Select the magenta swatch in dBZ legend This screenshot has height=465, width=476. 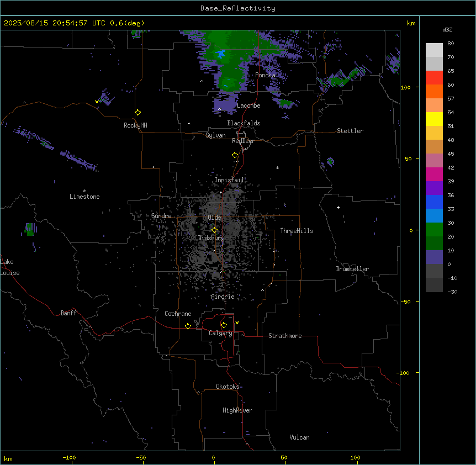click(x=434, y=174)
